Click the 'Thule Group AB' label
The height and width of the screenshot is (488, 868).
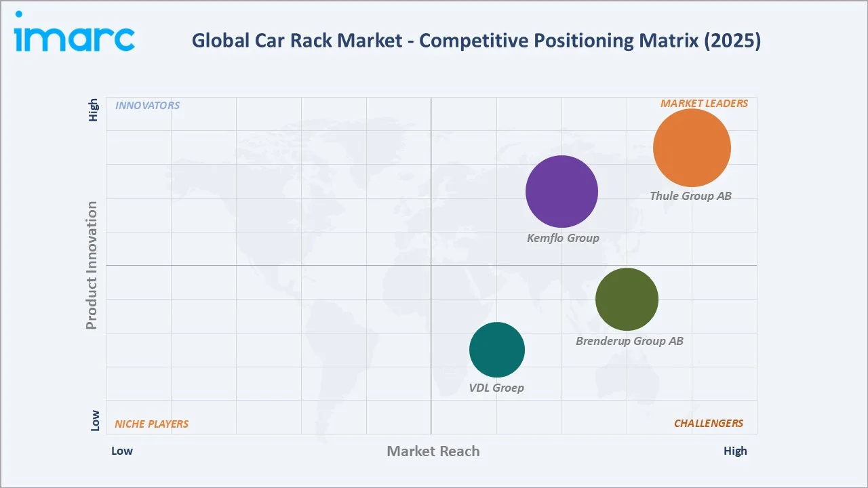tap(690, 196)
